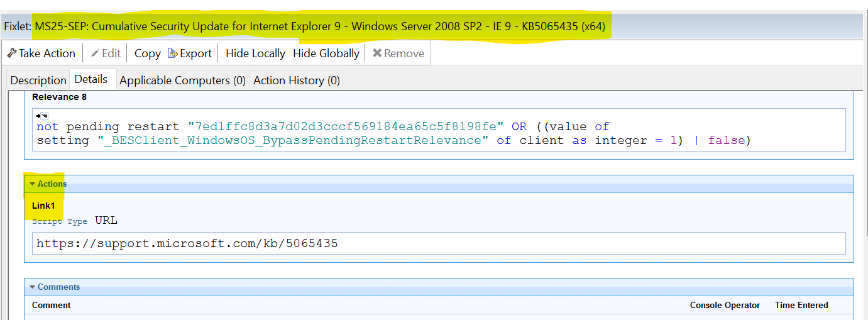
Task: Click the Edit pencil icon
Action: [95, 53]
